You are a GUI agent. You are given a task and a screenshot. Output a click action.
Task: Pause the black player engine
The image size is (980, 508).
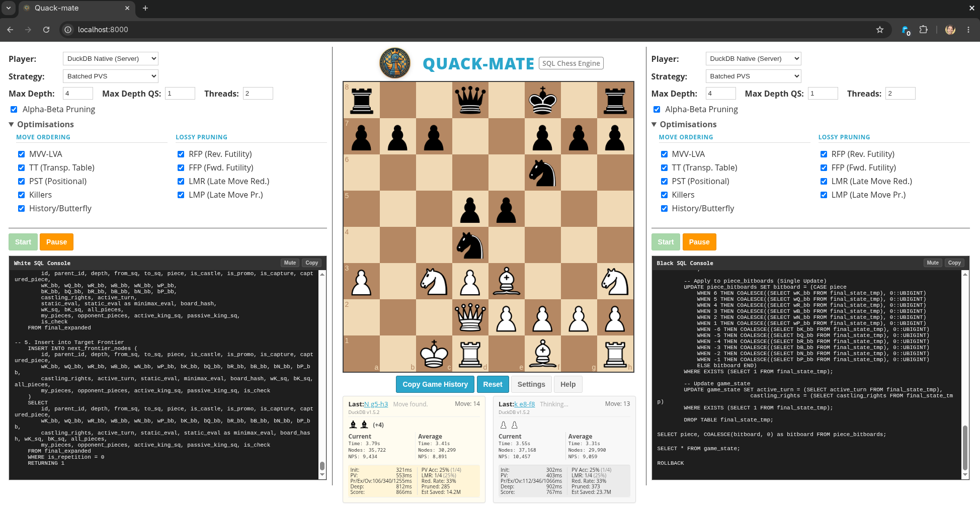pyautogui.click(x=699, y=242)
